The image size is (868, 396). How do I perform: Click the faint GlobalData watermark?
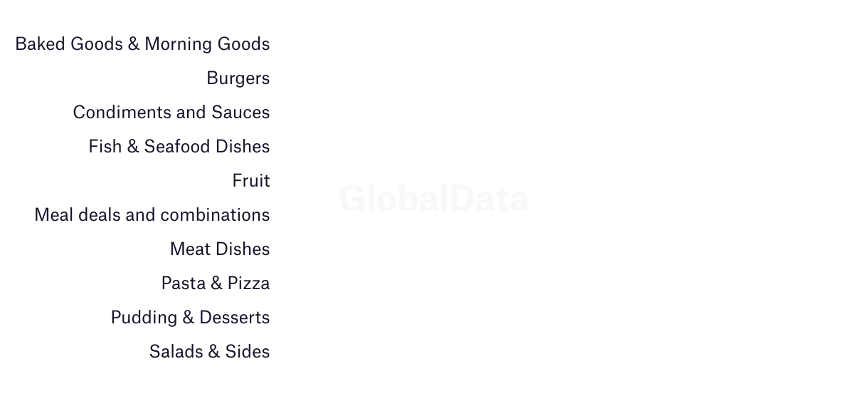click(x=434, y=198)
